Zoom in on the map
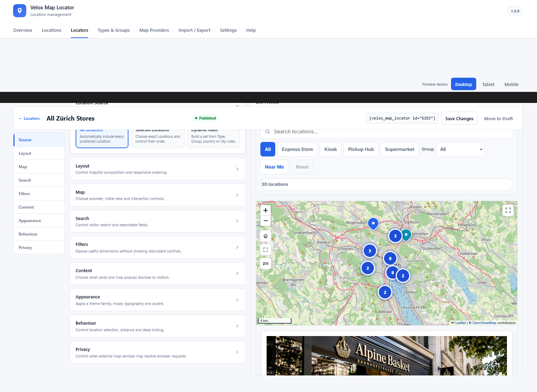The image size is (537, 392). point(266,210)
